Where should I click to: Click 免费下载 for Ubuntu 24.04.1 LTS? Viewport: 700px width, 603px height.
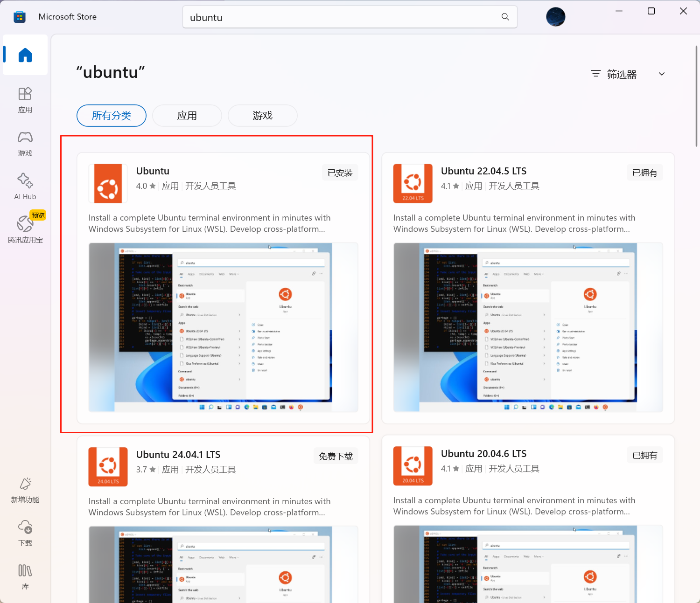point(336,456)
